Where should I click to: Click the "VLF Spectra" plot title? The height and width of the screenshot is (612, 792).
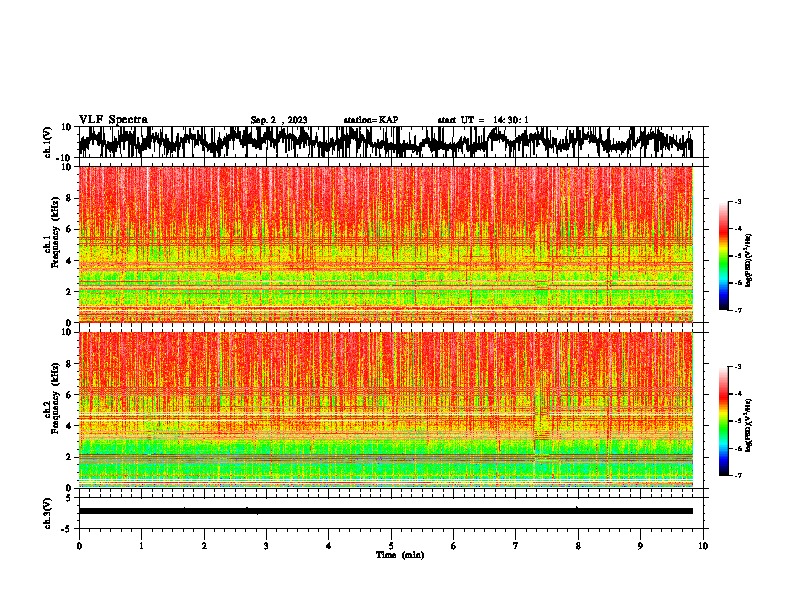click(113, 120)
